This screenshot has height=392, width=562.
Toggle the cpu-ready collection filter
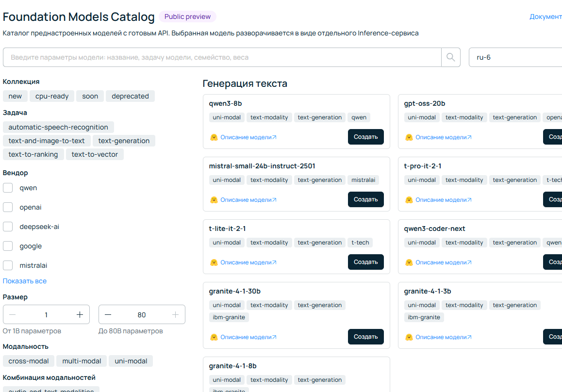[52, 96]
